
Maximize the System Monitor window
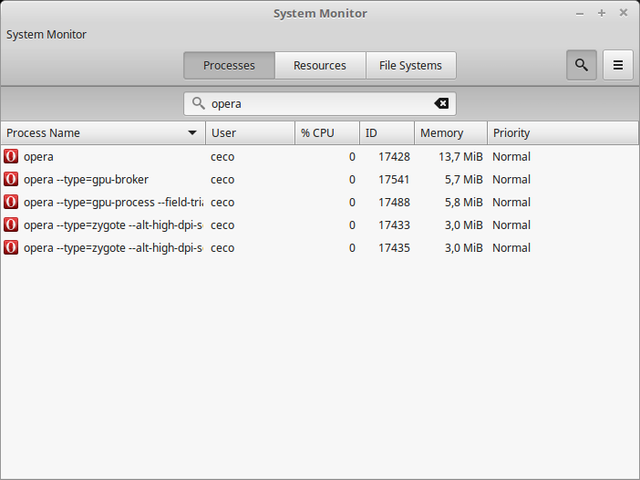click(x=602, y=13)
